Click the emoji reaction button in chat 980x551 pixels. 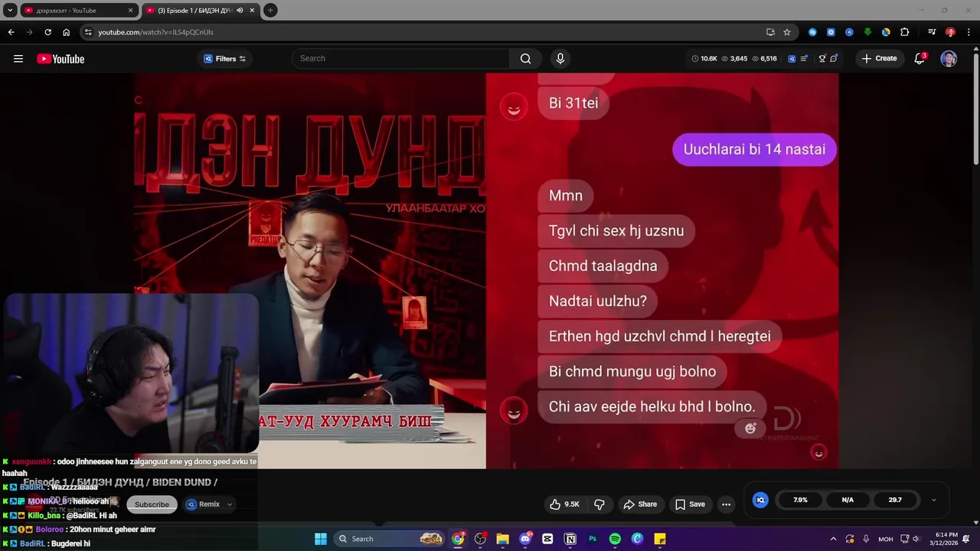(x=750, y=429)
